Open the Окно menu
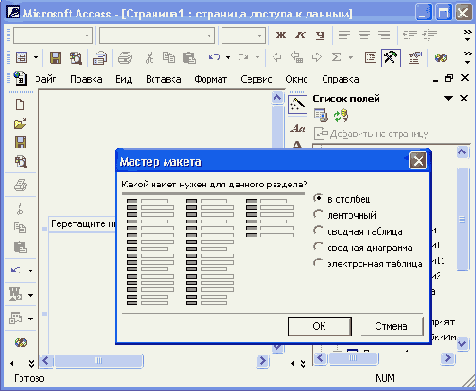 click(x=296, y=79)
